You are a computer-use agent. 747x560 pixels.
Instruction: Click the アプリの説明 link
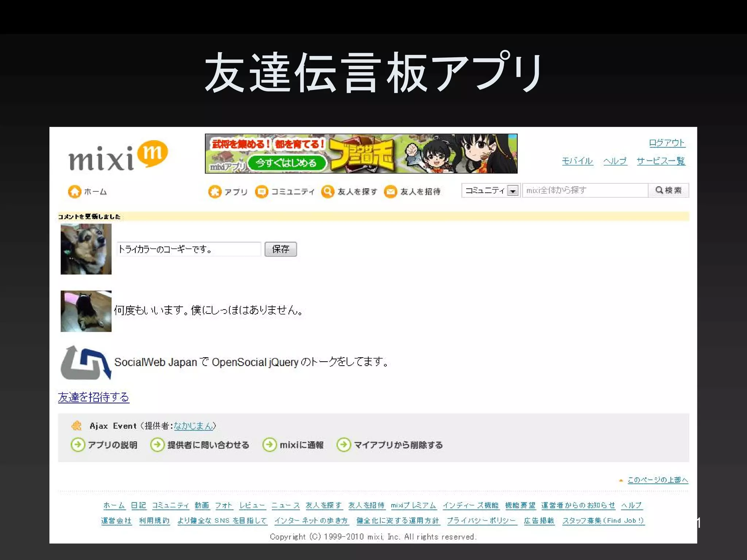[113, 445]
